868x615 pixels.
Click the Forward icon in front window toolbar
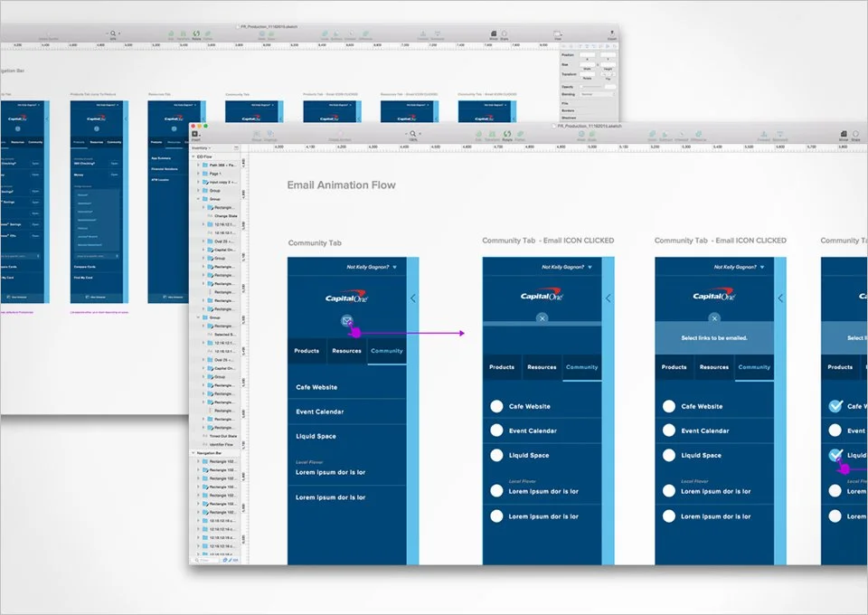click(x=764, y=134)
